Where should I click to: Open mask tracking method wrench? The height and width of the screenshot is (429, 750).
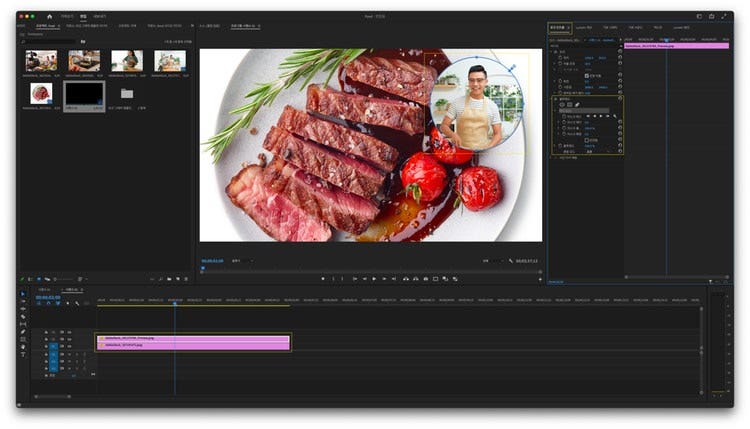pyautogui.click(x=615, y=116)
